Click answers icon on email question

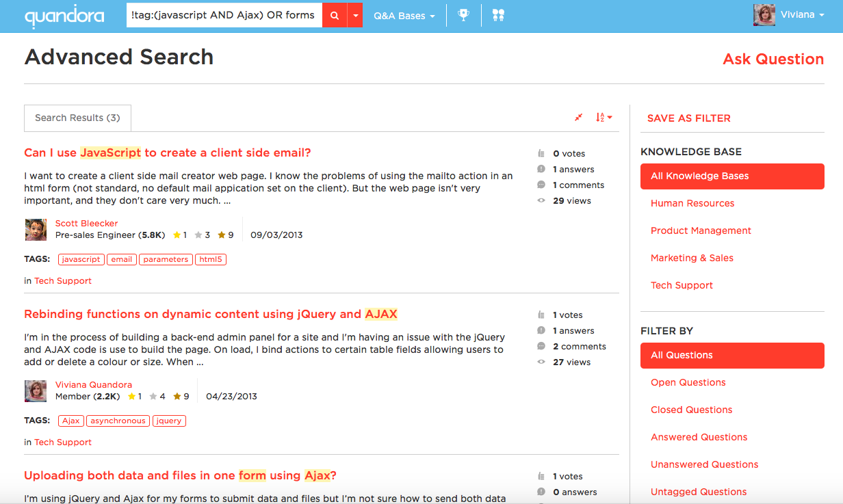[541, 169]
